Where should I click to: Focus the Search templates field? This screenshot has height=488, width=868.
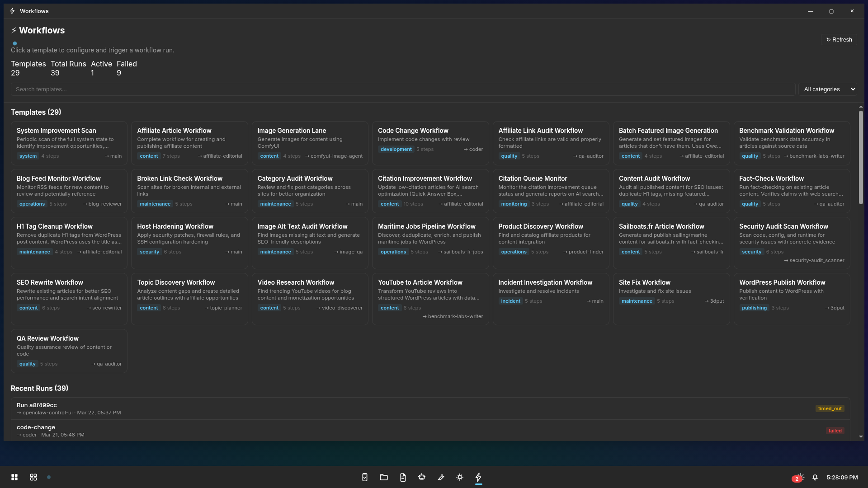403,89
